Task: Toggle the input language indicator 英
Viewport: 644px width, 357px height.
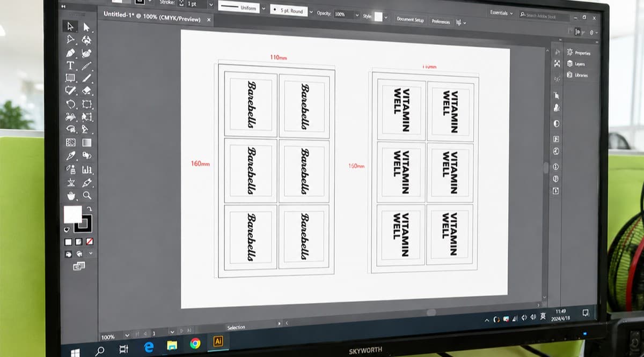Action: pyautogui.click(x=543, y=316)
